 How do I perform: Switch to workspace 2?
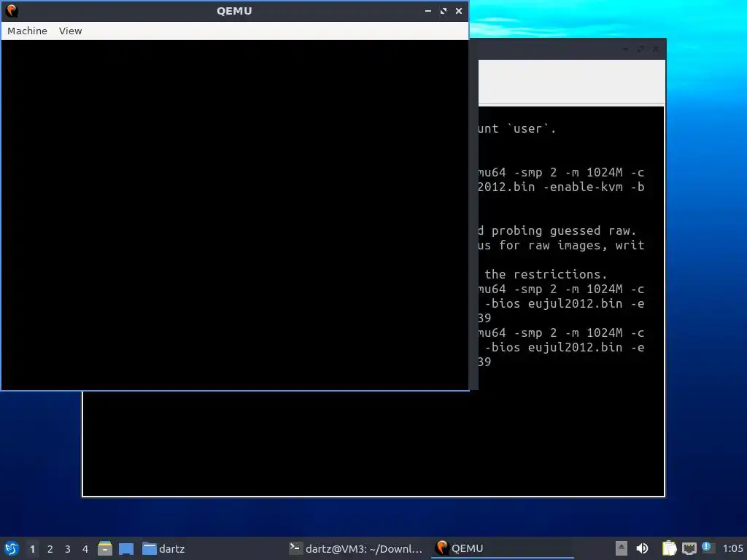pos(50,549)
